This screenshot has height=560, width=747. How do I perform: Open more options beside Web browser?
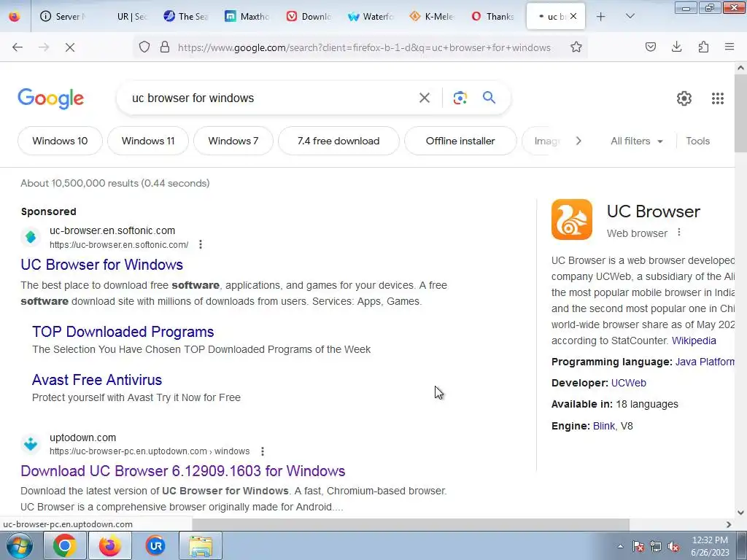coord(679,233)
